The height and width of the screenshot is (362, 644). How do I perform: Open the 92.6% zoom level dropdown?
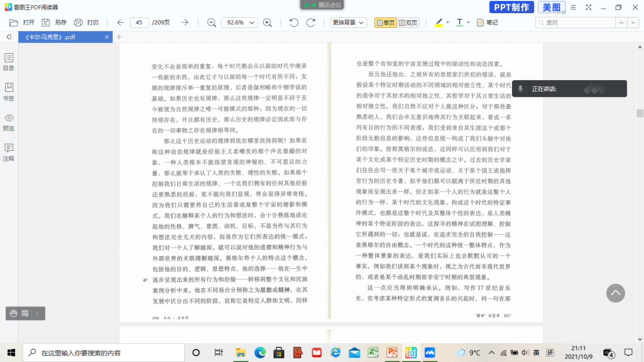(x=239, y=22)
